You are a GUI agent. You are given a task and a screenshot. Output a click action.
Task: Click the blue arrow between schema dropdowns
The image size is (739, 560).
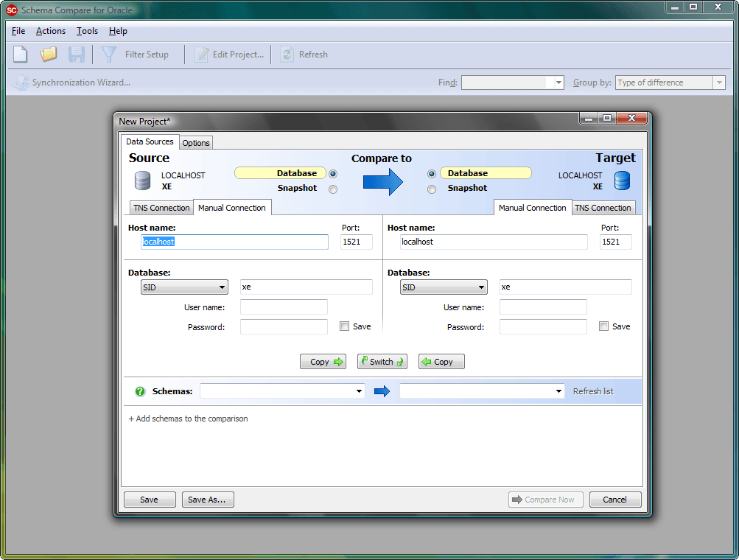tap(382, 391)
